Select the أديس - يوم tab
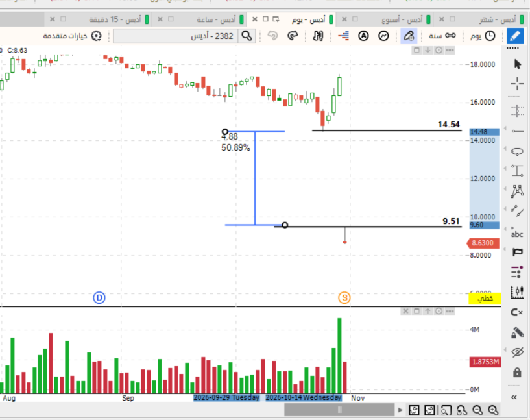 [x=309, y=19]
